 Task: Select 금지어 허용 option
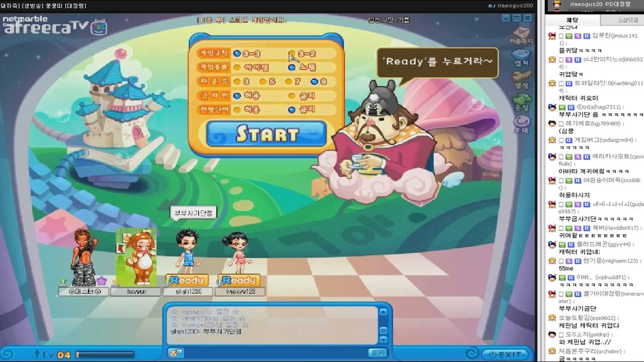pos(236,96)
